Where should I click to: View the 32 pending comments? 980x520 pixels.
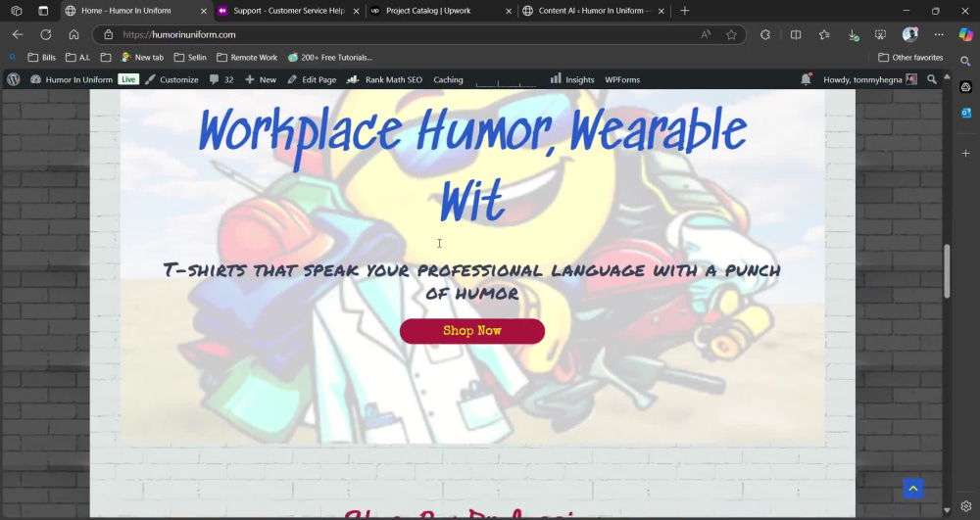[221, 79]
